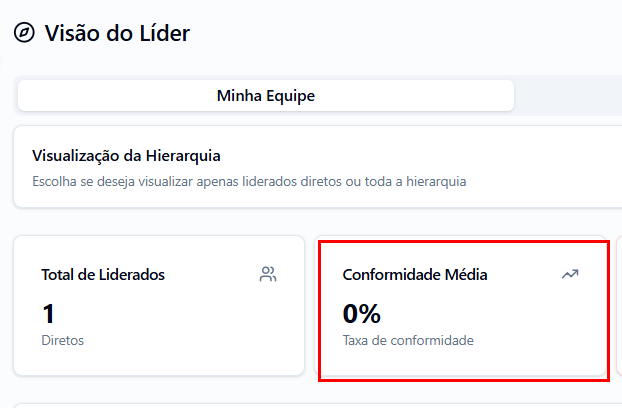Open the partially visible card right of Conformidade Média
The height and width of the screenshot is (408, 622).
click(619, 305)
